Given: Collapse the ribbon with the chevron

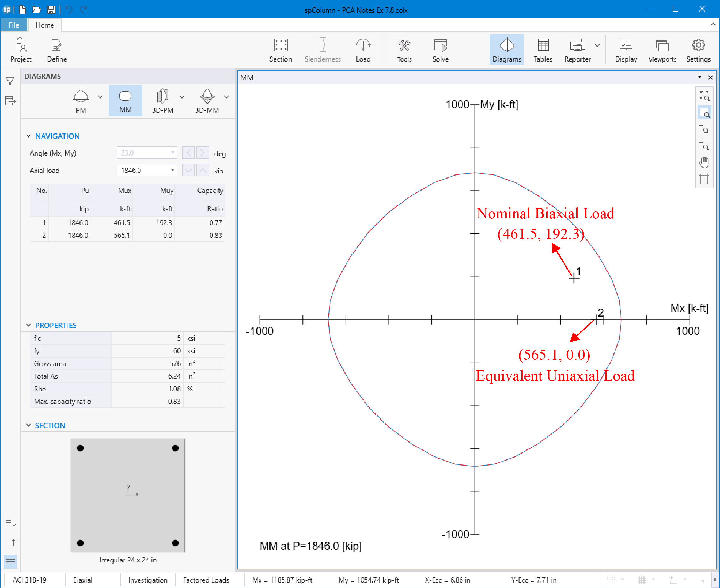Looking at the screenshot, I should point(713,24).
